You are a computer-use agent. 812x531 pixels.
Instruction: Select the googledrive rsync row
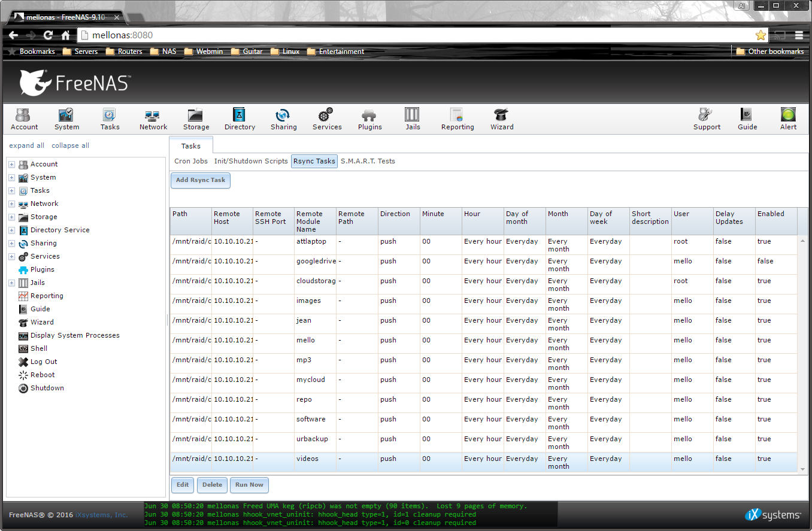click(484, 265)
